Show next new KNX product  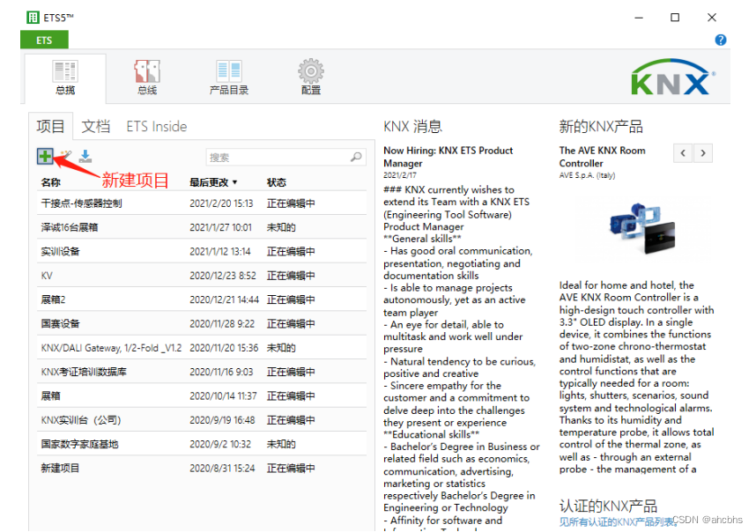point(703,153)
